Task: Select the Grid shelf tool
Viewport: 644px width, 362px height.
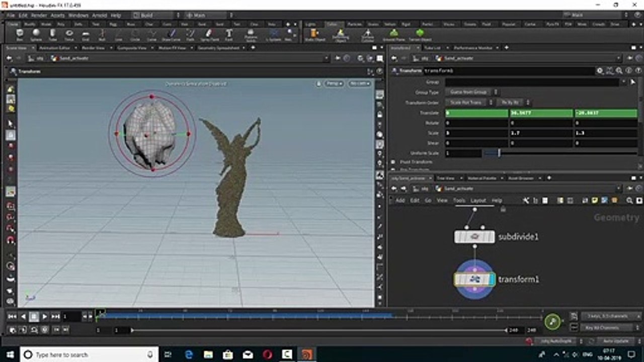Action: tap(86, 35)
